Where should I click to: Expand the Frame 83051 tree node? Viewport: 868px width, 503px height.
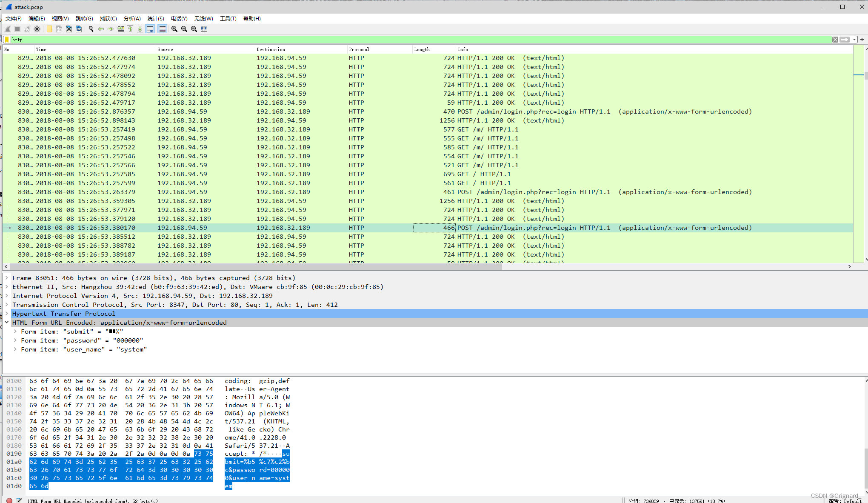pyautogui.click(x=7, y=278)
